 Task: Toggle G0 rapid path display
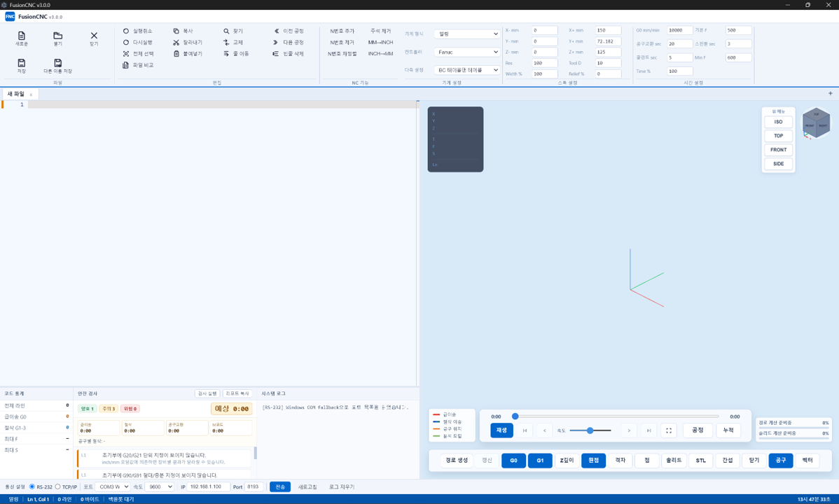513,460
